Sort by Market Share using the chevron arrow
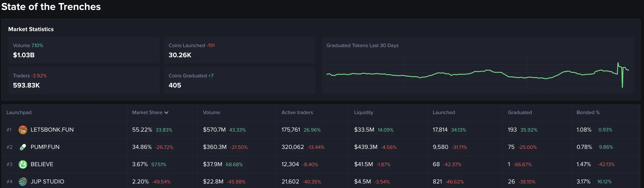 click(x=167, y=113)
